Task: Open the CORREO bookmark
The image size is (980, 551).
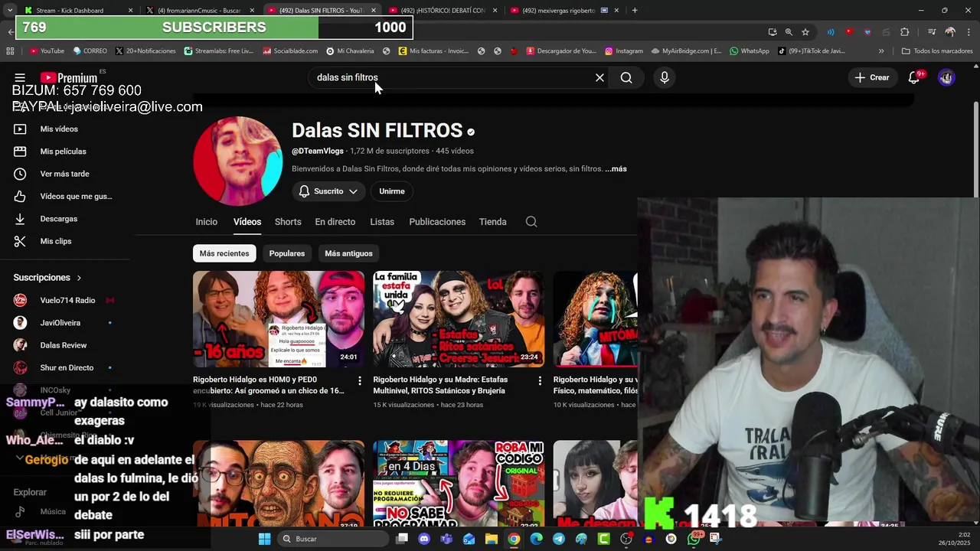Action: pyautogui.click(x=90, y=51)
